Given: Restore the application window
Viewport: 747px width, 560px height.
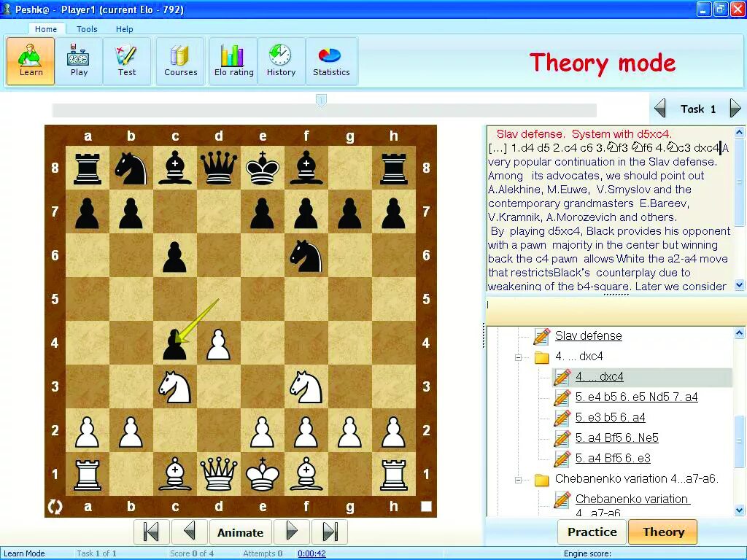Looking at the screenshot, I should (720, 9).
